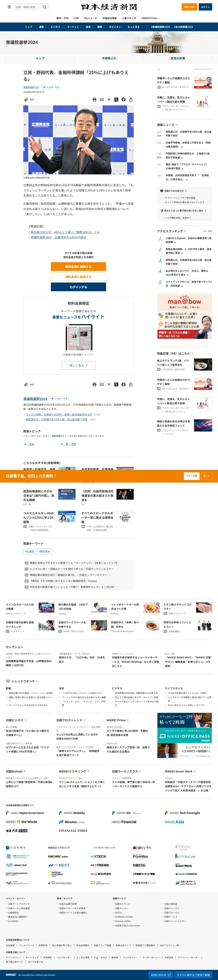Share to X using bottom icon
This screenshot has height=980, width=218.
(116, 385)
